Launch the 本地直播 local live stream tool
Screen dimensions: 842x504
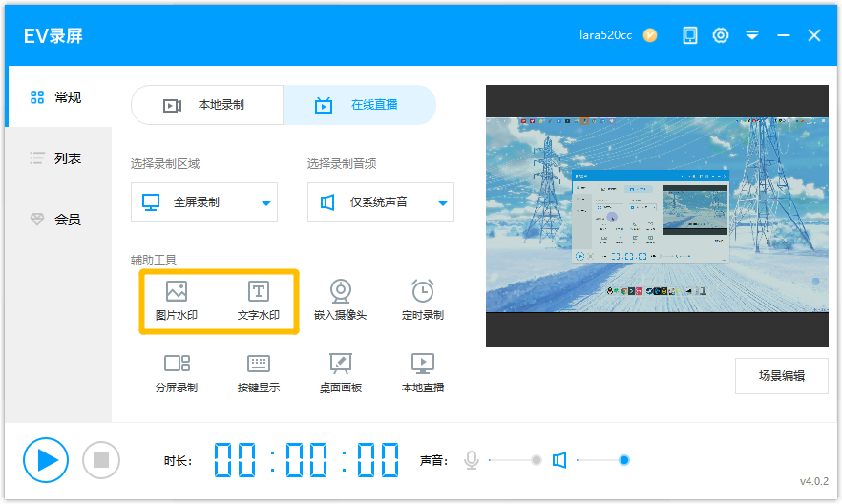(422, 372)
